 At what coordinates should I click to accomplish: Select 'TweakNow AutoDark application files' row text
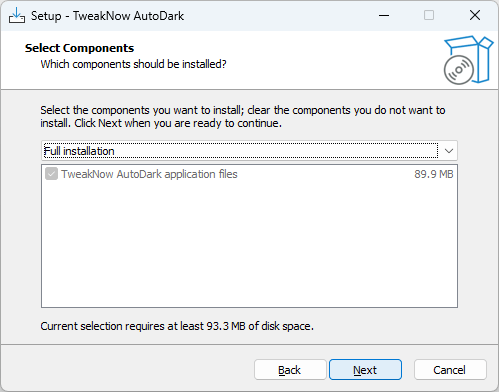(149, 174)
